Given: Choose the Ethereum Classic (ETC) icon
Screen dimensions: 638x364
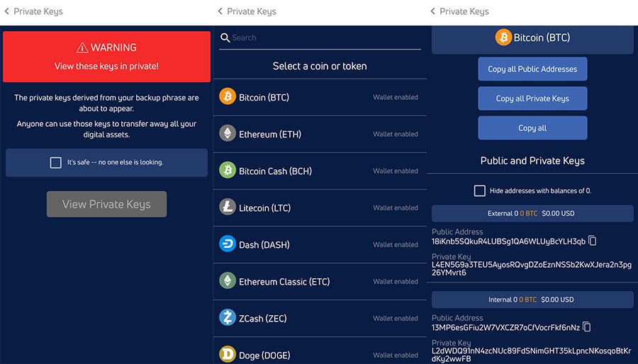Looking at the screenshot, I should (228, 281).
